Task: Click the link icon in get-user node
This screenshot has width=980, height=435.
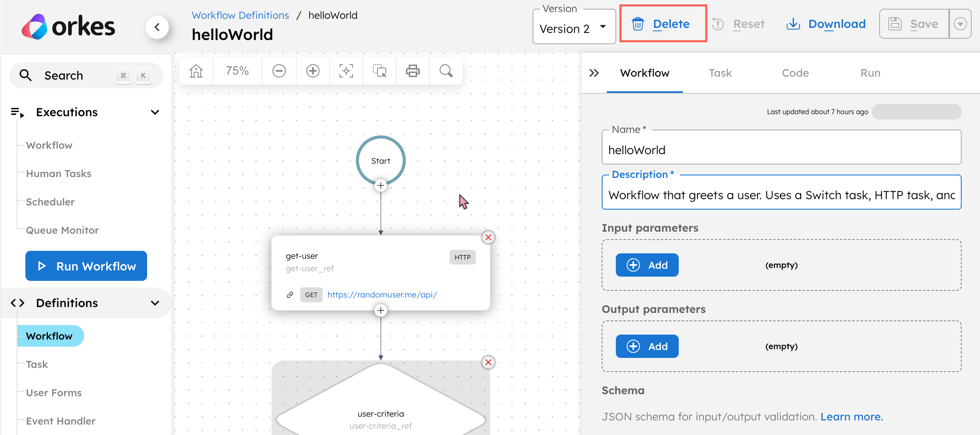Action: pyautogui.click(x=290, y=295)
